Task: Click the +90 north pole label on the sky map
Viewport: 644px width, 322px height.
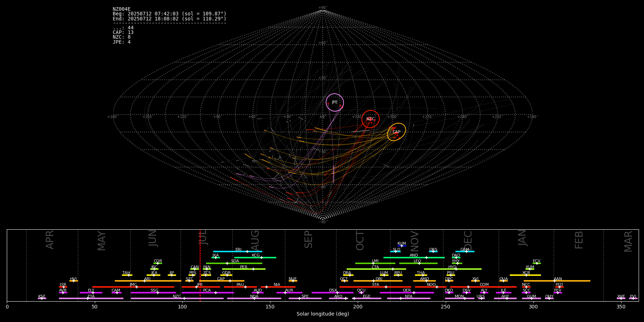Action: coord(323,8)
